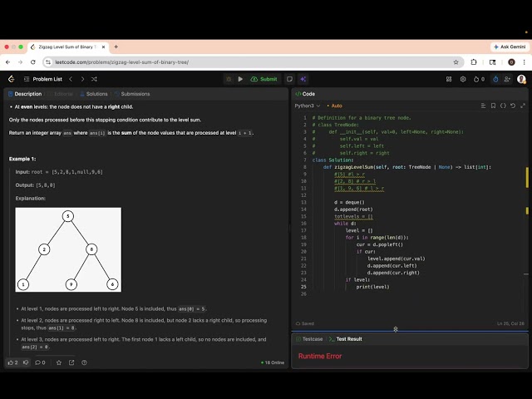Switch to the Description tab
This screenshot has width=532, height=399.
[25, 94]
